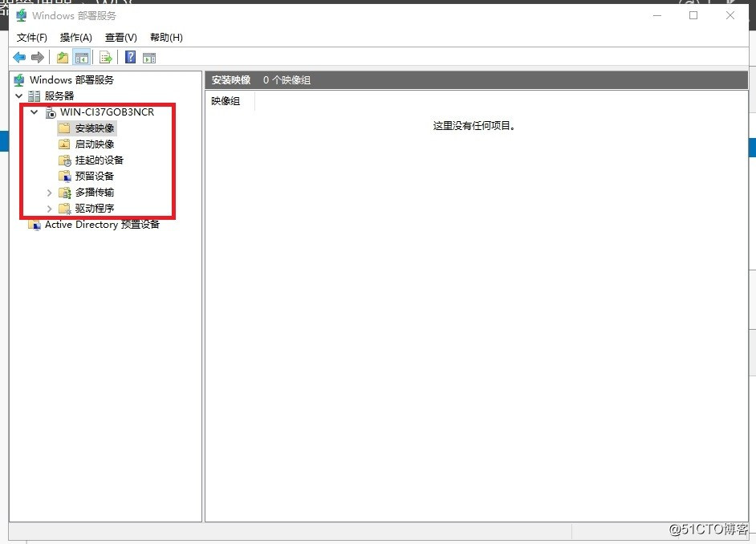This screenshot has width=756, height=544.
Task: Select the 预留设备 tree item
Action: pos(95,177)
